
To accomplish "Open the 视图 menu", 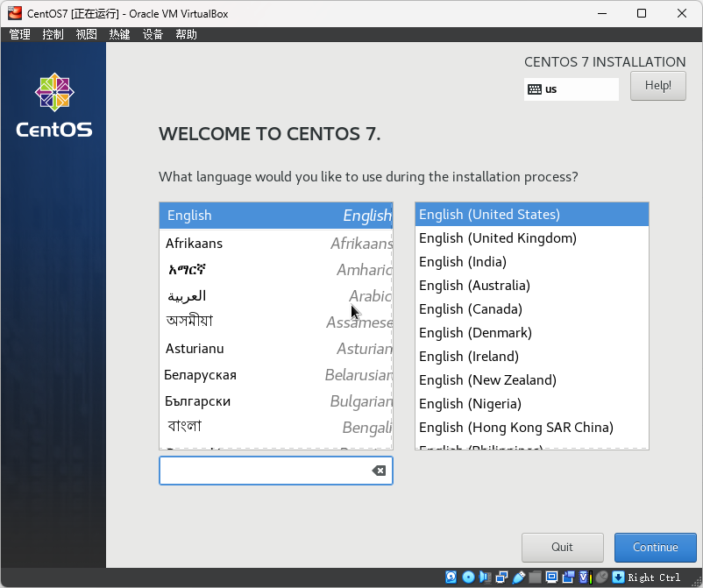I will (x=86, y=34).
